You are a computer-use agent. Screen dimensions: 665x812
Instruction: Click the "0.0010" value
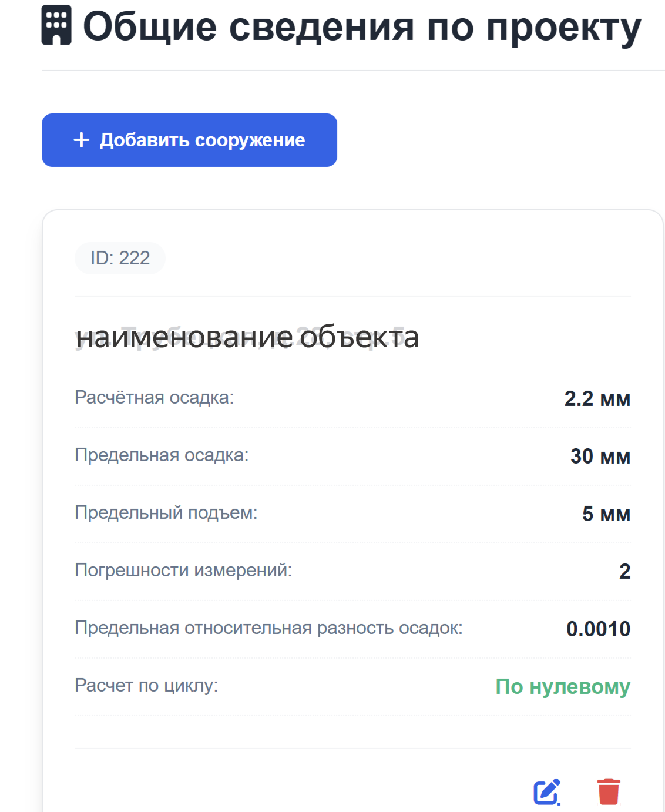tap(598, 629)
